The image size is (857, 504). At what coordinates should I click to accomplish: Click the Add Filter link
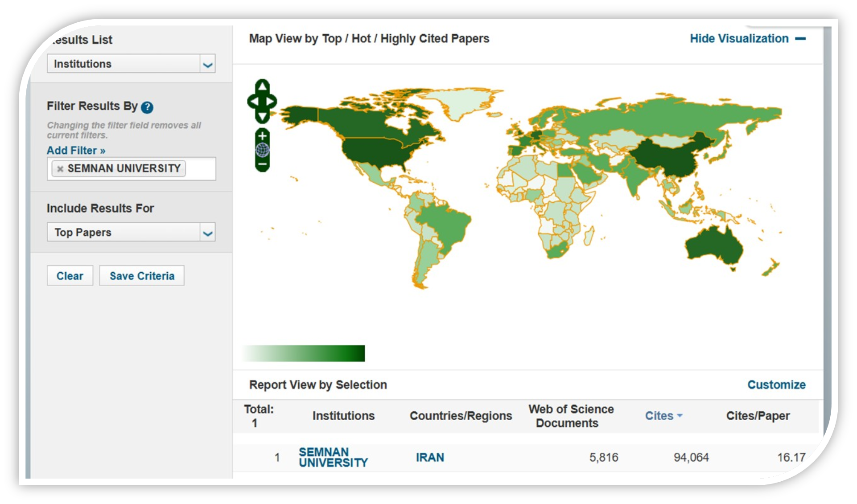point(76,151)
